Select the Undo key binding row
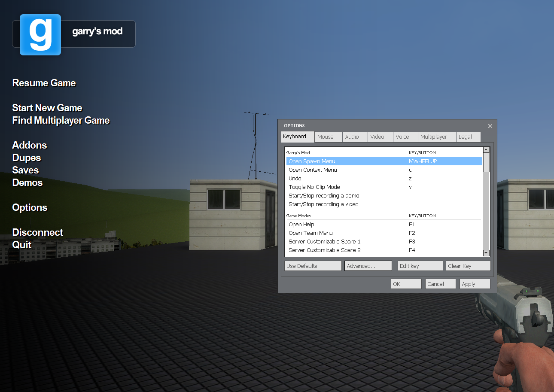The height and width of the screenshot is (392, 554). click(x=384, y=178)
